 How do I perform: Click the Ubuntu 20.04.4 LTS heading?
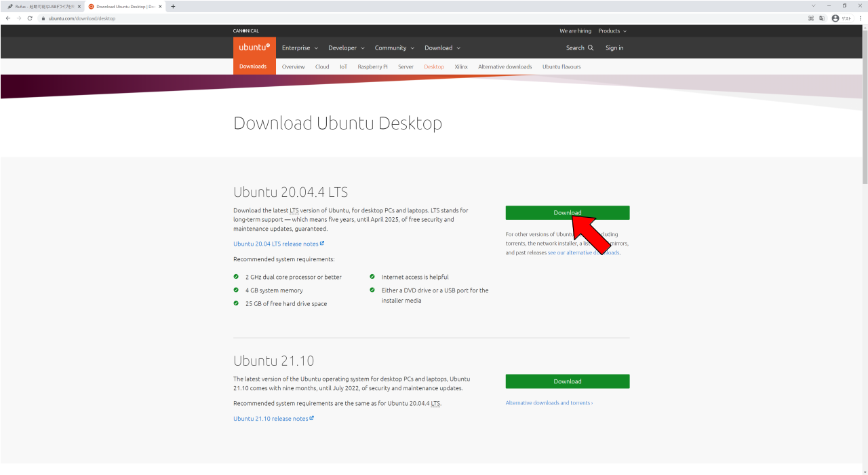[x=290, y=192]
